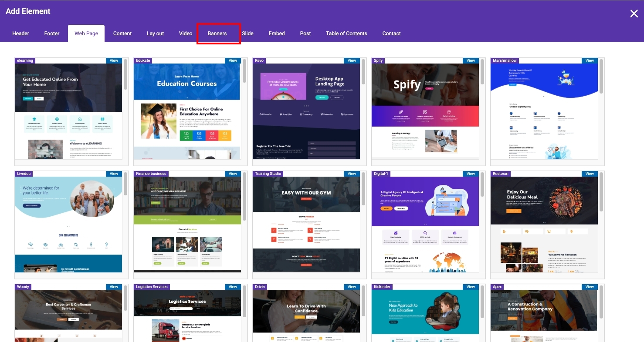Go to the Table of Contents tab
Viewport: 644px width, 342px height.
coord(346,34)
